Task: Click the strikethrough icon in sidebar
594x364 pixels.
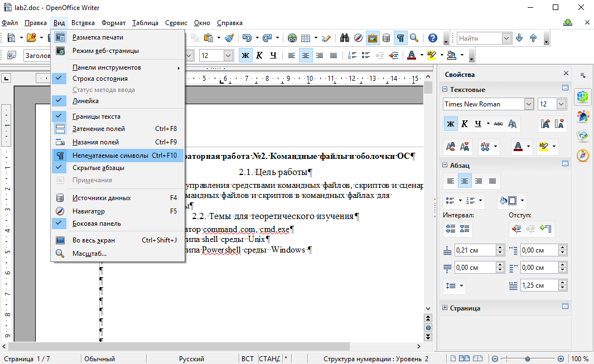Action: click(499, 124)
